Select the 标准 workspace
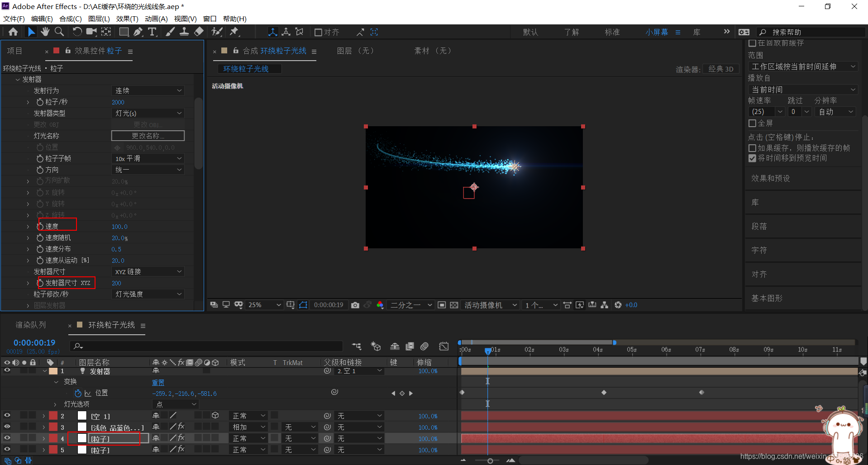The image size is (868, 465). coord(612,32)
